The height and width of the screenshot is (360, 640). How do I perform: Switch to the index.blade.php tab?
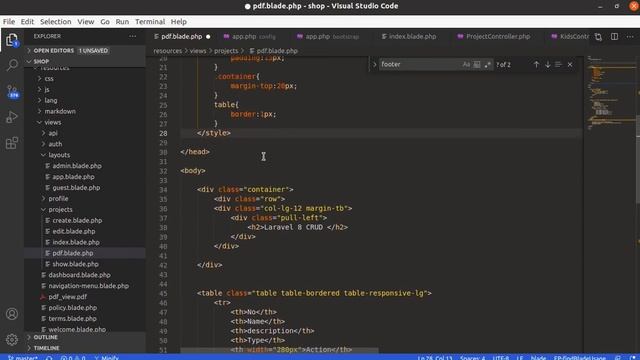[x=412, y=37]
